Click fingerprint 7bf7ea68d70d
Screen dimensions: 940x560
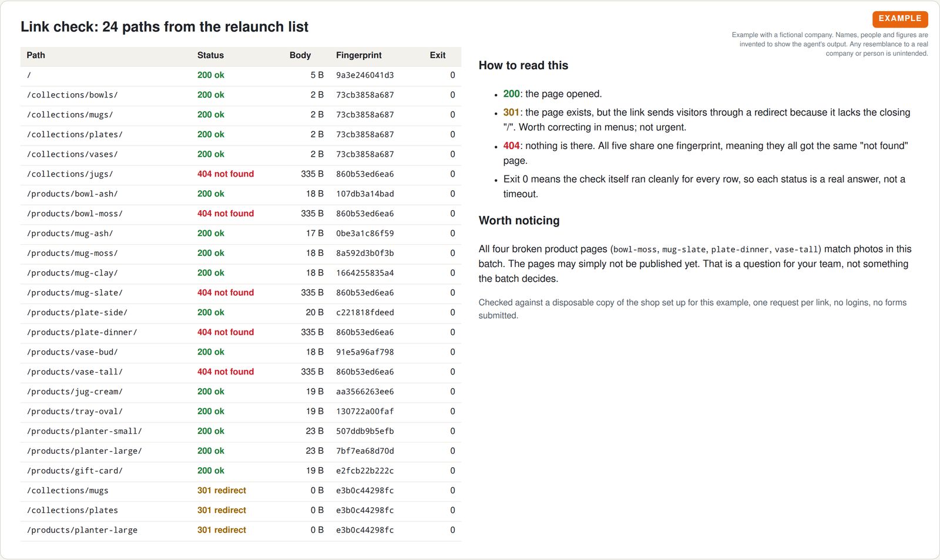tap(365, 451)
